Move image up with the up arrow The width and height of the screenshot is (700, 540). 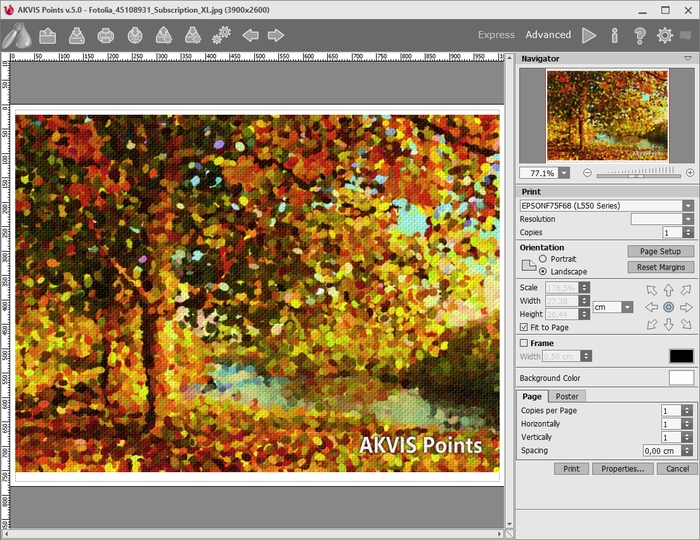668,291
